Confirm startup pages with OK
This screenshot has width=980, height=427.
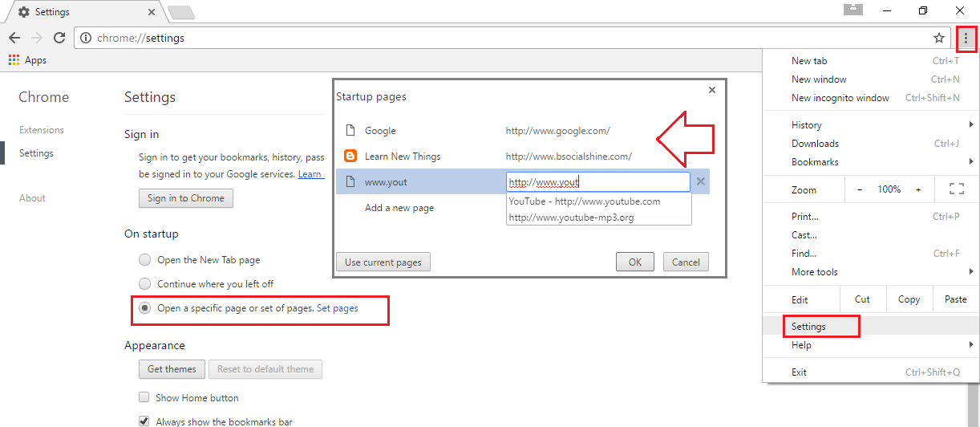[x=635, y=262]
